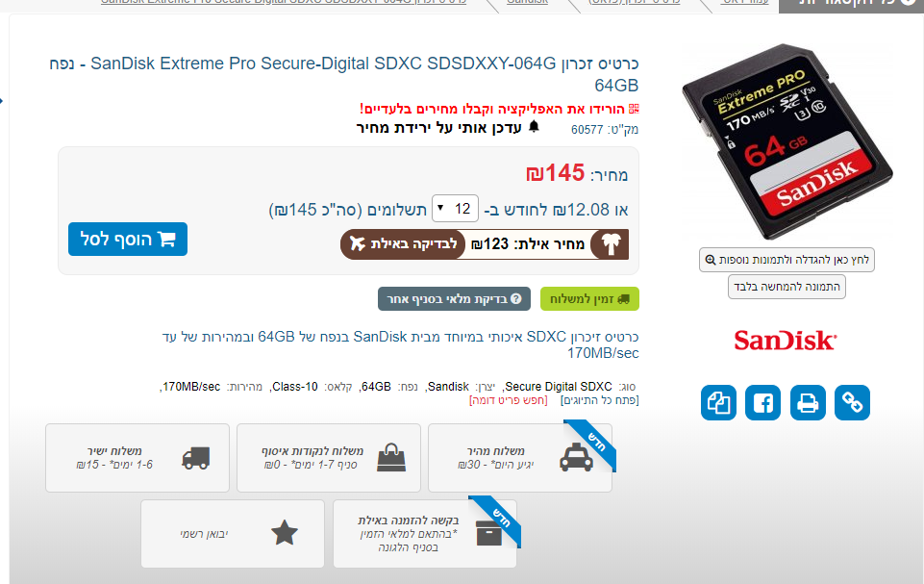Click the copy pages icon

[x=718, y=403]
